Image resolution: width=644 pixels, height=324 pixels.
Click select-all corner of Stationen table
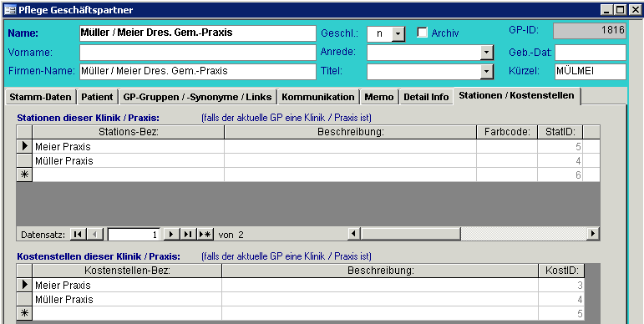(x=25, y=132)
